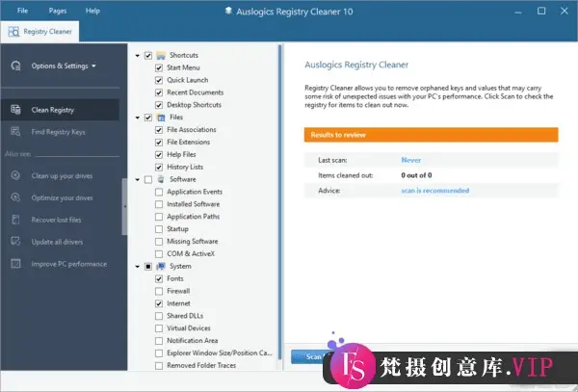Click the Options & Settings gear icon
Image resolution: width=578 pixels, height=392 pixels.
[15, 65]
